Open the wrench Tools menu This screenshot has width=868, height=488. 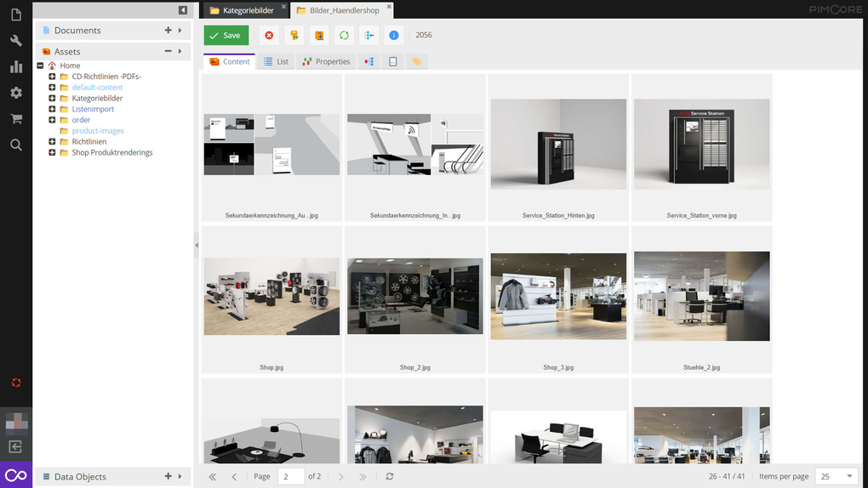[x=16, y=41]
